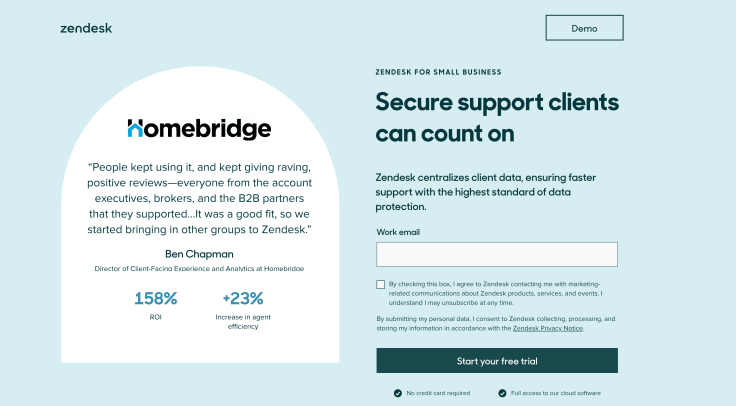Viewport: 736px width, 406px height.
Task: Select the 158% ROI statistic
Action: (x=155, y=298)
